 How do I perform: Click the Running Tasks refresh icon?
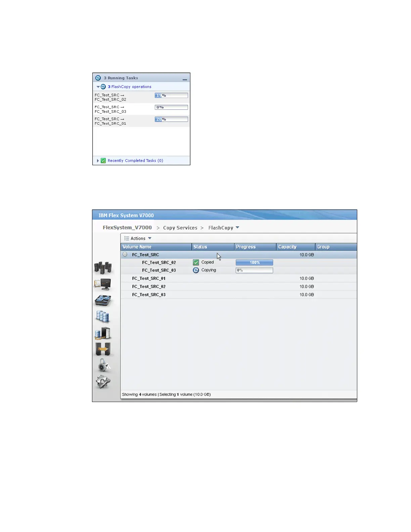tap(98, 78)
